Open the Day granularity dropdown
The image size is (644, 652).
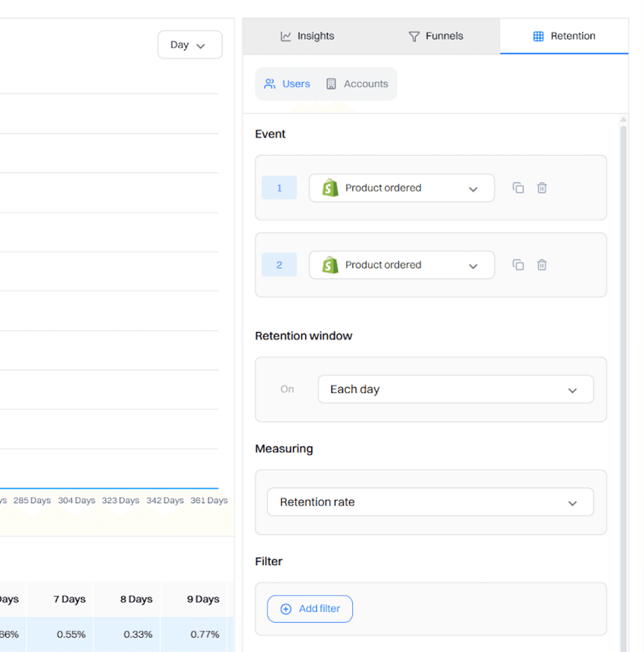[x=190, y=45]
